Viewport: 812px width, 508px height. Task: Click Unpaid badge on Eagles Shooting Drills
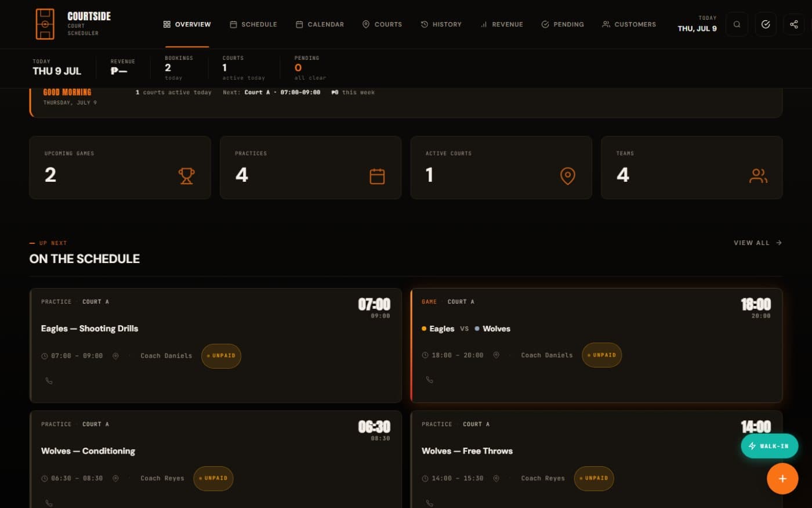click(x=221, y=356)
